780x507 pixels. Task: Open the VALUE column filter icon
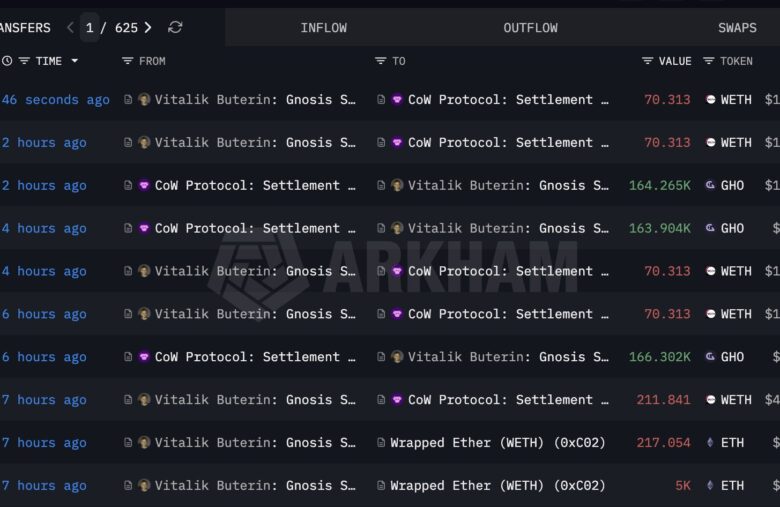(648, 61)
